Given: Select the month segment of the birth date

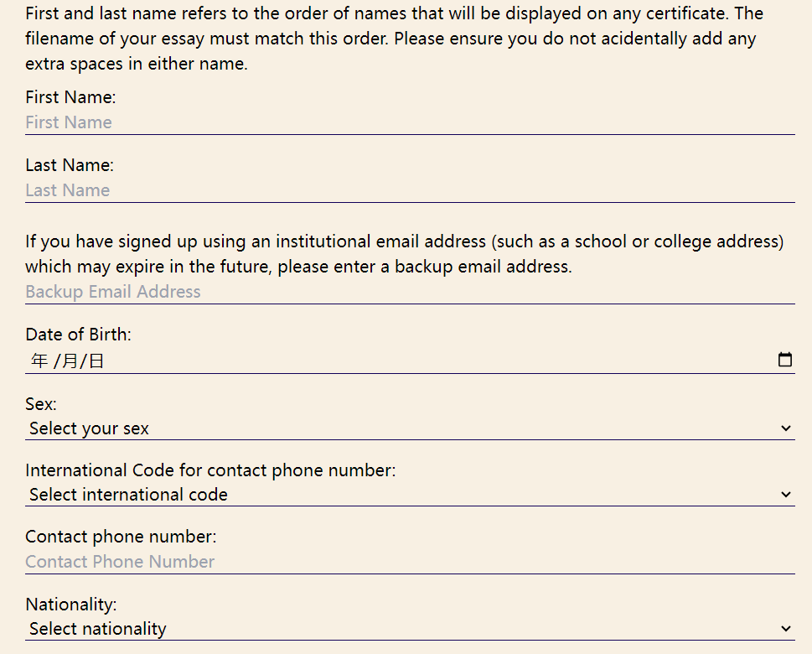Looking at the screenshot, I should tap(70, 361).
